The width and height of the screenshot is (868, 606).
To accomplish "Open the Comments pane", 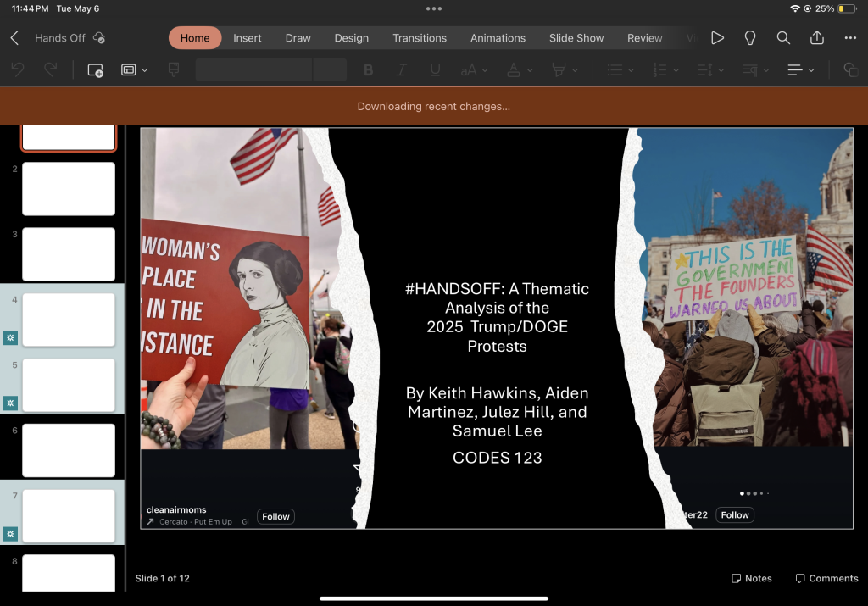I will click(826, 578).
